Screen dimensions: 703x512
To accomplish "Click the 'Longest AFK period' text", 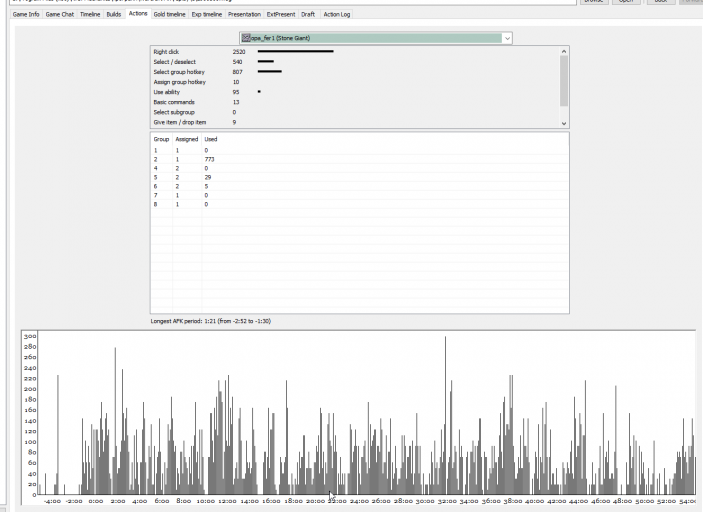I will tap(211, 321).
